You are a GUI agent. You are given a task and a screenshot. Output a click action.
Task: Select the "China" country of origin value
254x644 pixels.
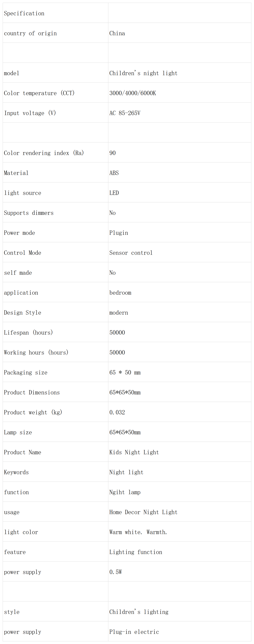117,33
